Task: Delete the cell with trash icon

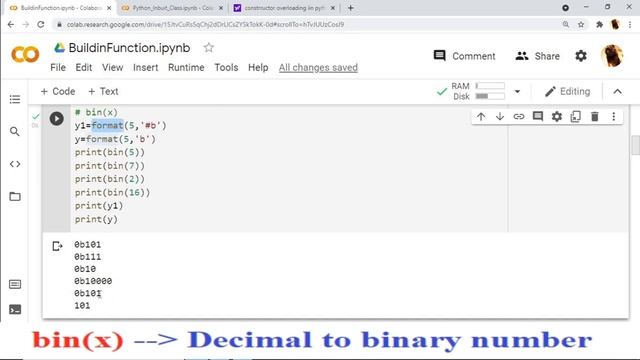Action: click(x=595, y=117)
